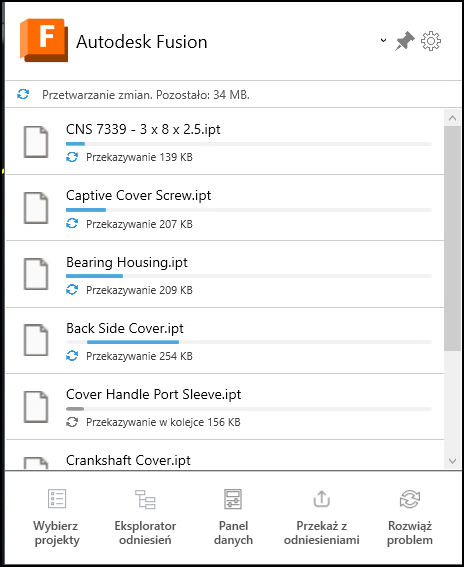Screen dimensions: 464x567
Task: Open Panel danych
Action: (x=233, y=517)
